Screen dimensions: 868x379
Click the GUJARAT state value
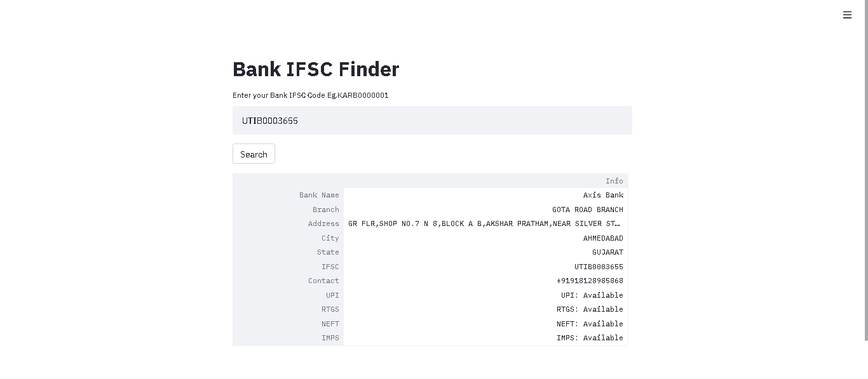click(x=607, y=252)
